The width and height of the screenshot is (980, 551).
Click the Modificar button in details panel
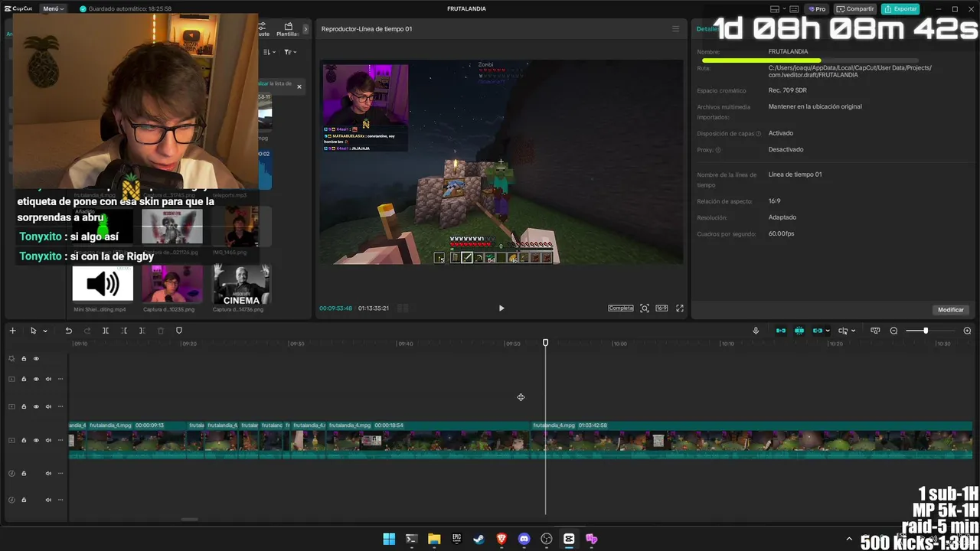pos(951,310)
